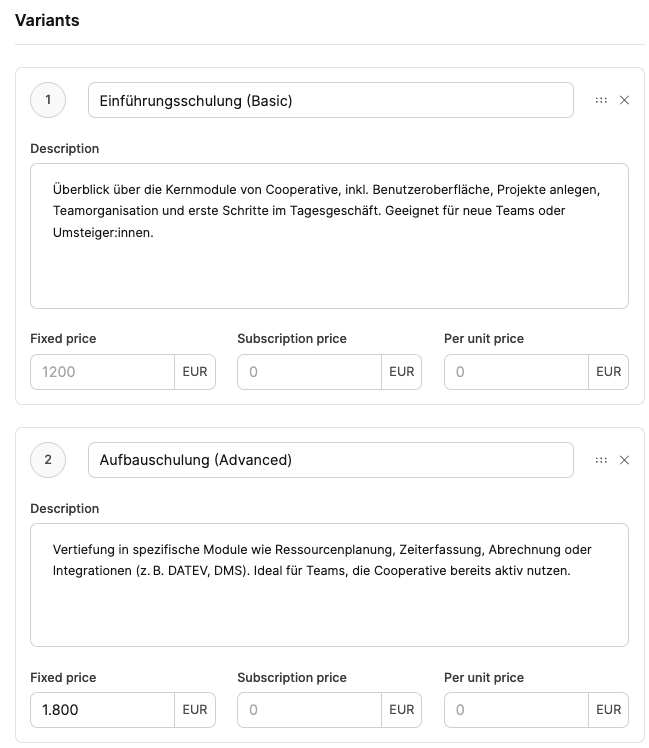
Task: Click EUR label of variant 2 subscription price
Action: click(x=401, y=710)
